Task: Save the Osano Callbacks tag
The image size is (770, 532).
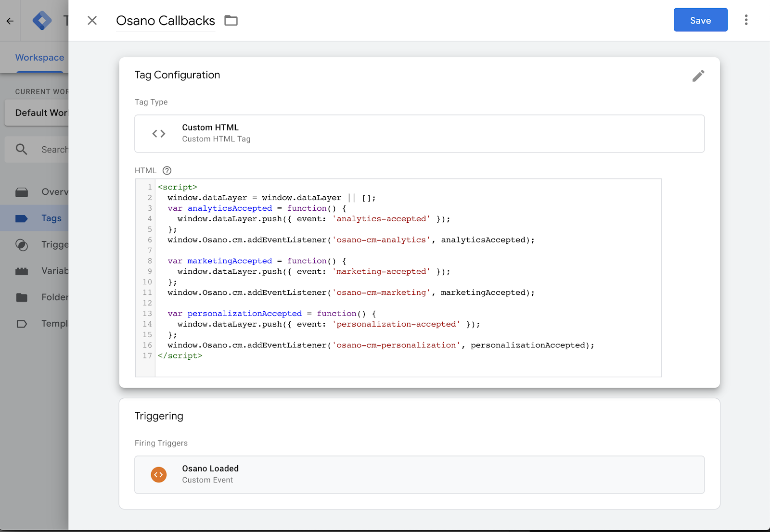Action: coord(700,20)
